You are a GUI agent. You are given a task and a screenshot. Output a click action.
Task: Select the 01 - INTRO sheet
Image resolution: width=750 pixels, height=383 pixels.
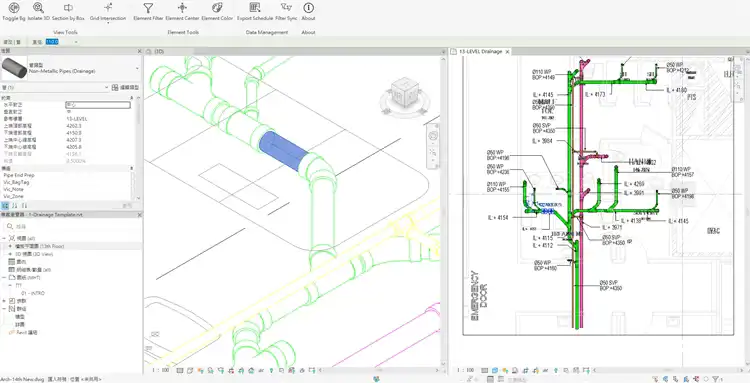(33, 293)
